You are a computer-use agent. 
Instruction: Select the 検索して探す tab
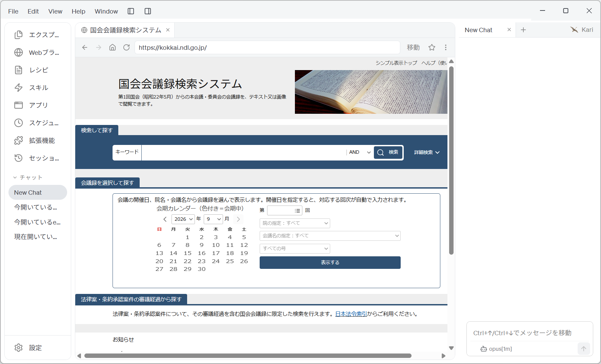click(97, 130)
